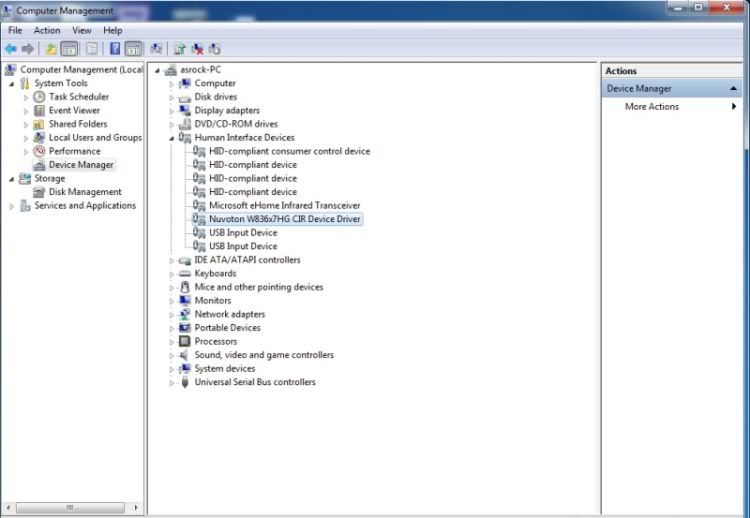
Task: Click the Event Viewer icon
Action: [x=39, y=110]
